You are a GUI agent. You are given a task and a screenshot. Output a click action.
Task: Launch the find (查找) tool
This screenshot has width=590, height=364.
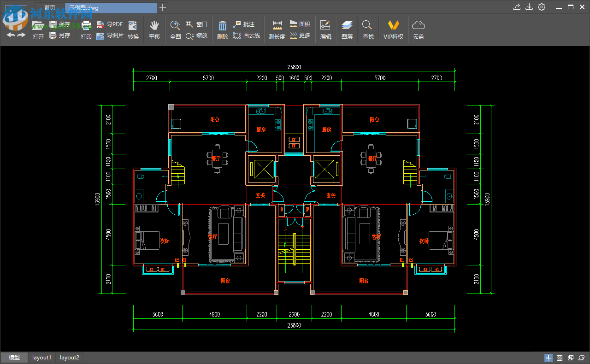click(368, 29)
